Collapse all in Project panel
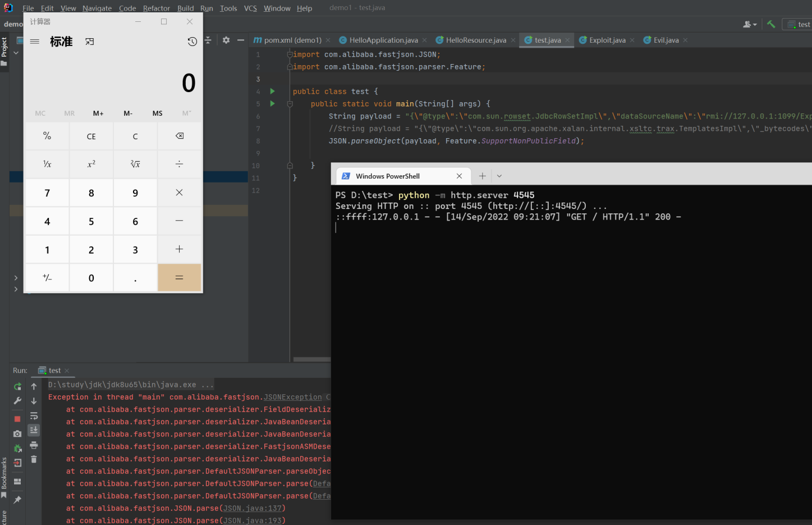812x525 pixels. pyautogui.click(x=208, y=40)
